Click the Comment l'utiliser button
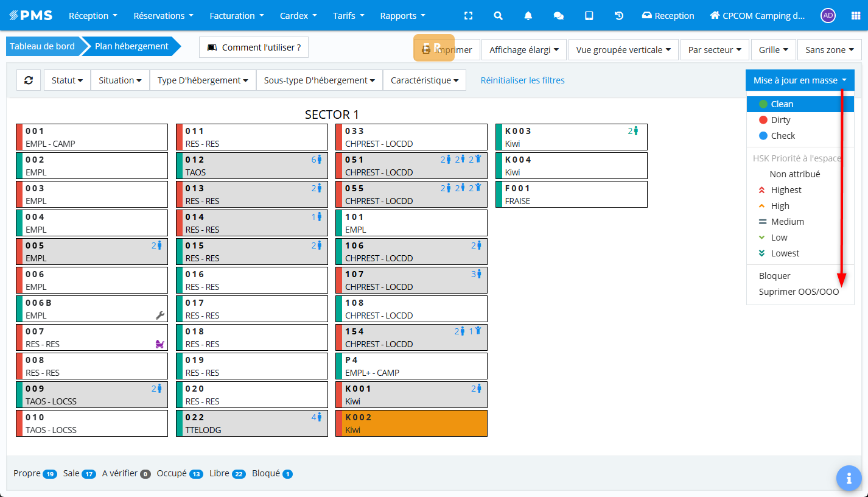 pos(254,48)
